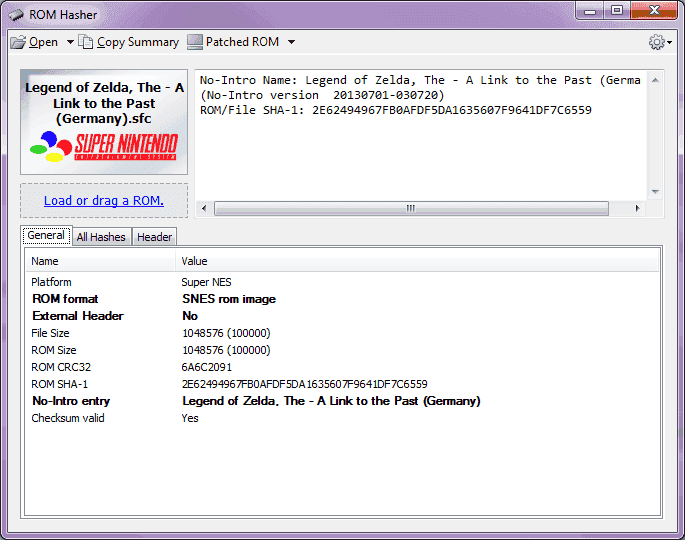
Task: Select the File Size row name
Action: pos(50,333)
